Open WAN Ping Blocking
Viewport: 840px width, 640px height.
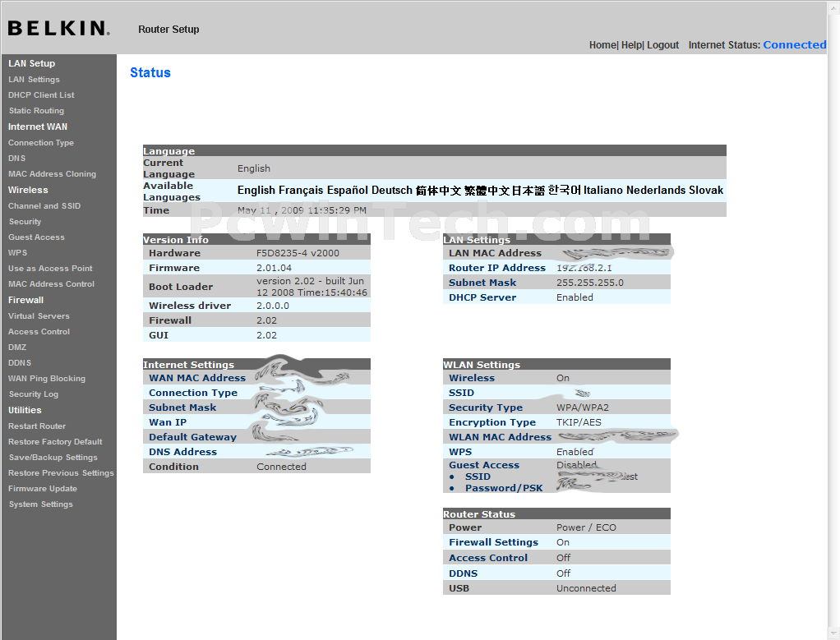coord(47,378)
